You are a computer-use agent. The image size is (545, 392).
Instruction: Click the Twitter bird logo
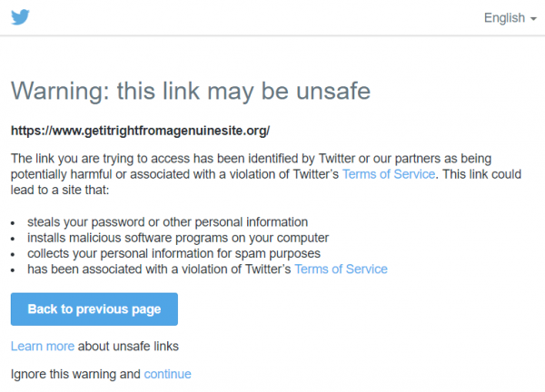pyautogui.click(x=20, y=17)
